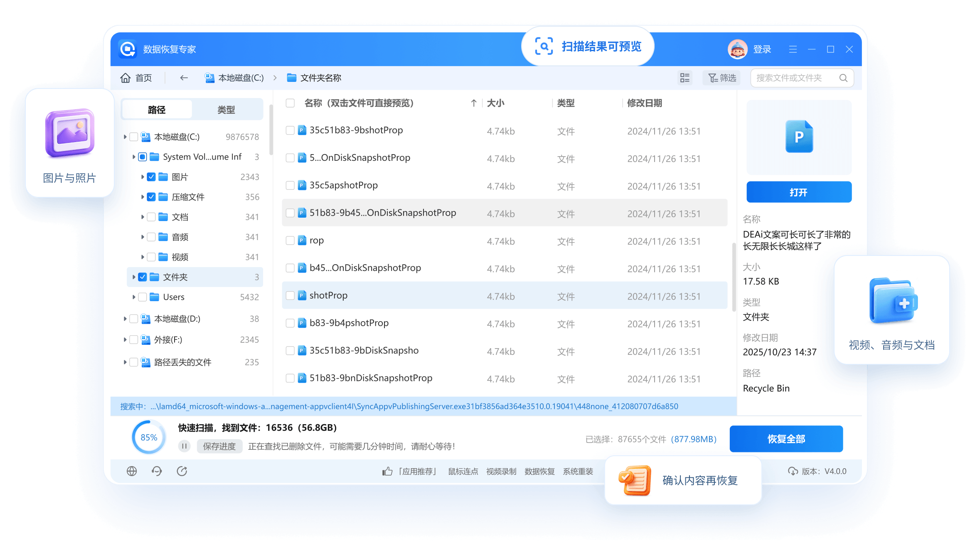Screen dimensions: 975x560
Task: Click the 85% scan progress ring
Action: pyautogui.click(x=149, y=437)
